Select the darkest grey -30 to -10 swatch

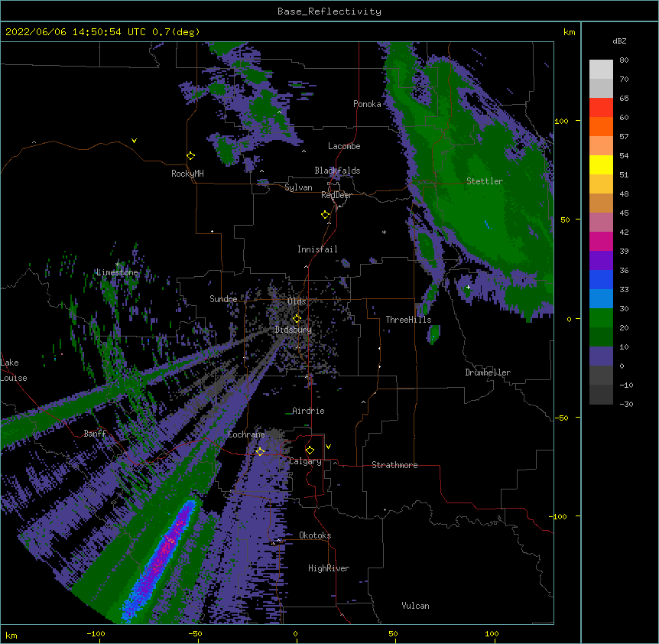(x=601, y=395)
